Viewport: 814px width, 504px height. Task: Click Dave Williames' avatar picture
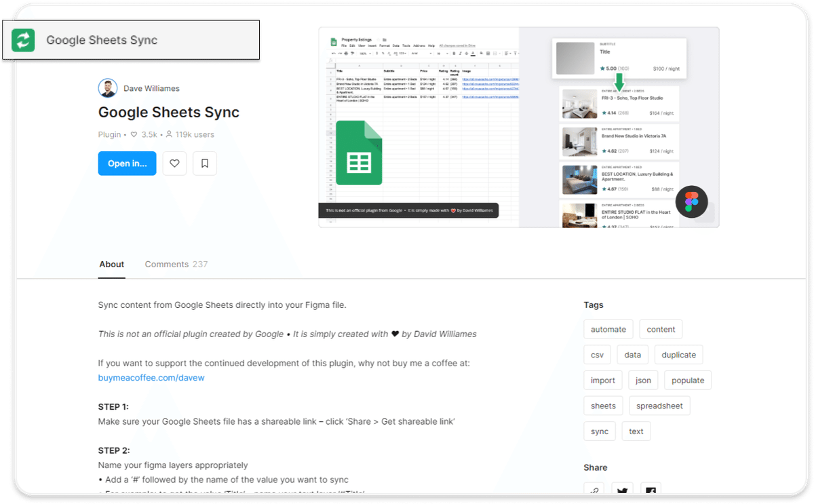click(108, 88)
